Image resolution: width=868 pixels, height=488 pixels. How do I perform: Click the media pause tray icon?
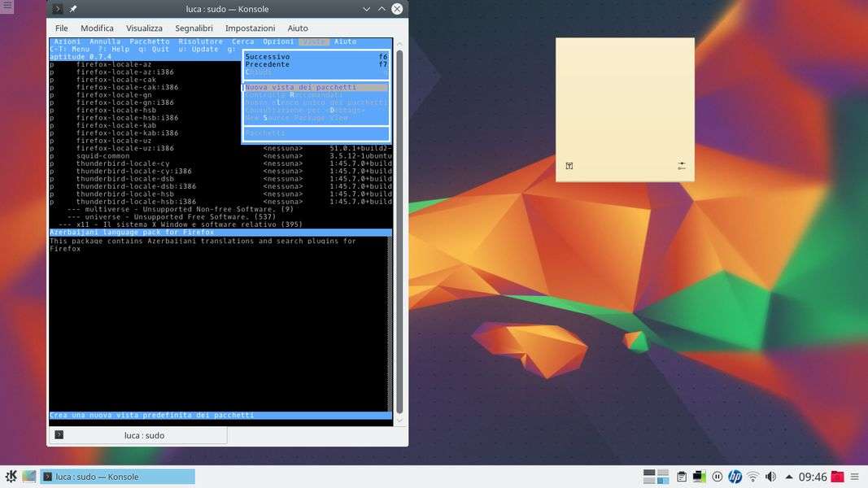pos(718,477)
